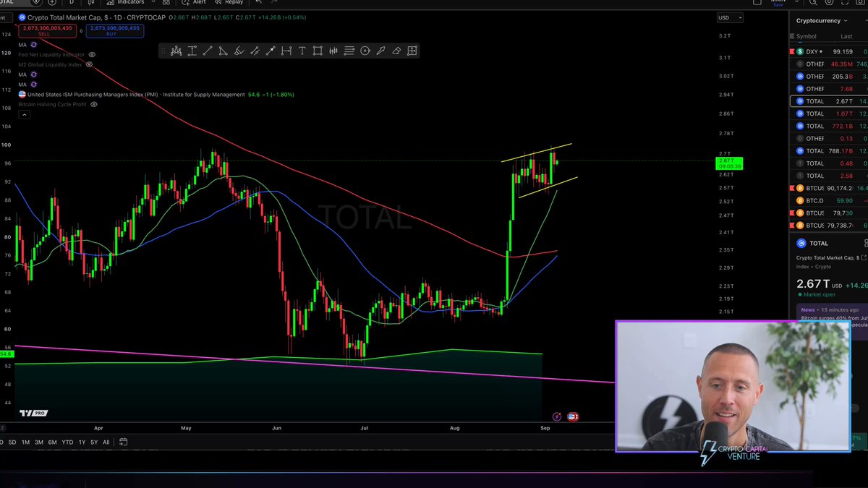Open the Alert creator
Screen dimensions: 868x488
click(193, 2)
